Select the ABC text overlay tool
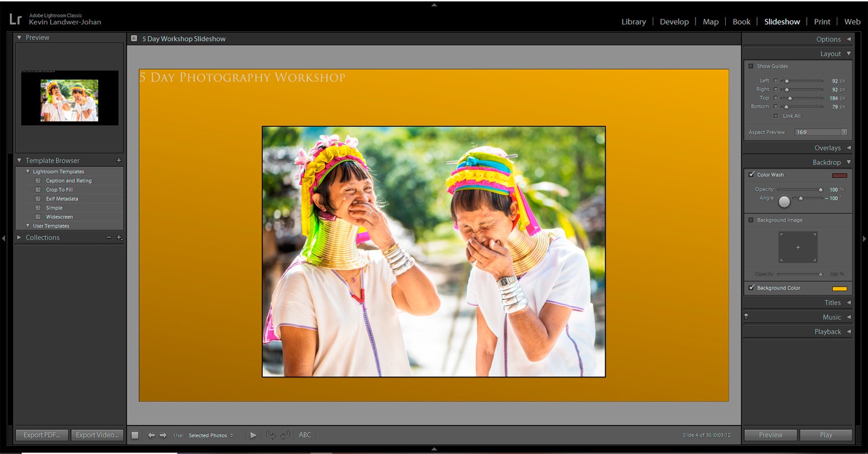 coord(305,435)
